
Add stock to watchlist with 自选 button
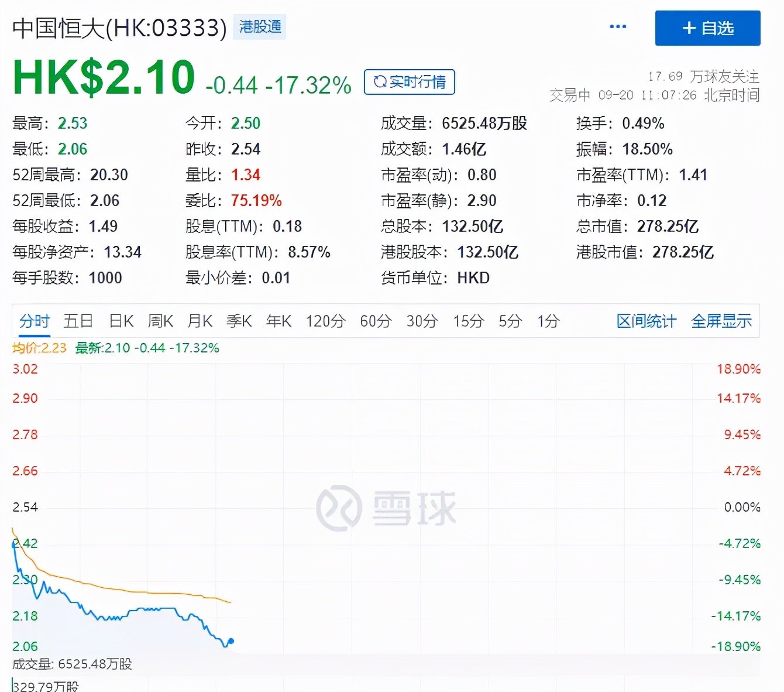click(707, 28)
